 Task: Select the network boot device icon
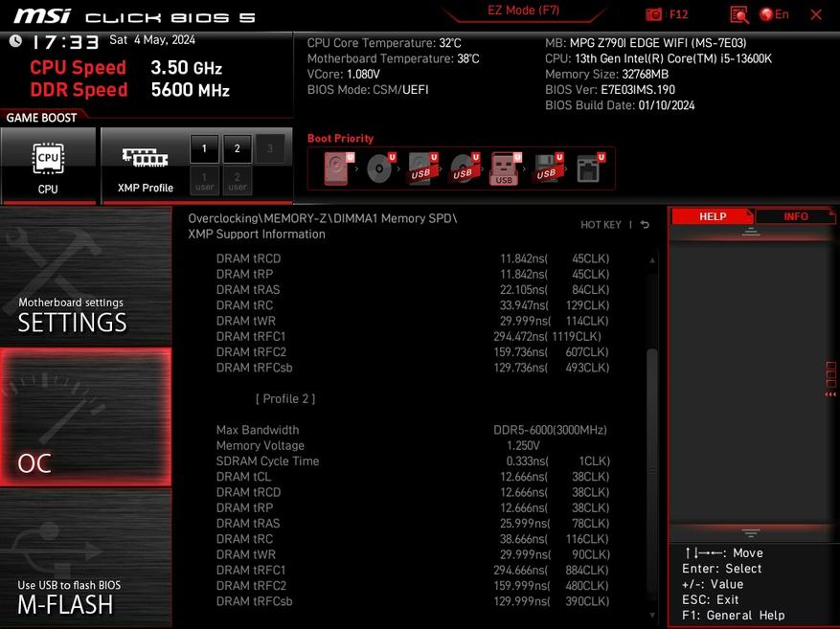[x=590, y=168]
